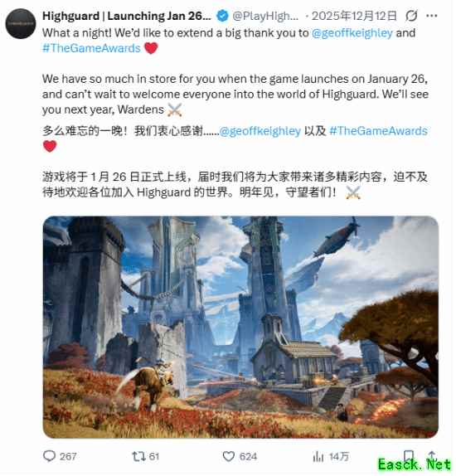The height and width of the screenshot is (476, 456).
Task: Open the @PlayHigh... handle link
Action: 265,16
